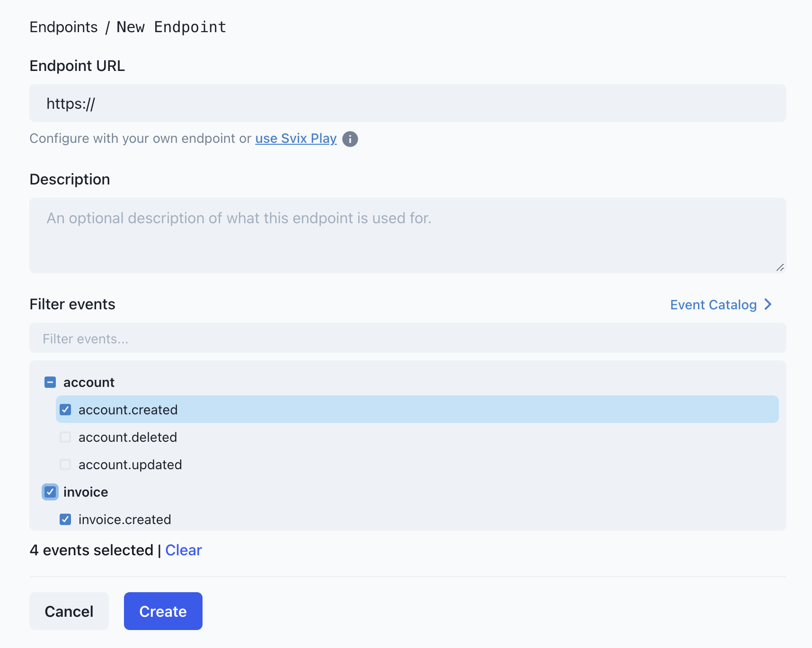Open the Event Catalog
The height and width of the screenshot is (648, 812).
pos(713,305)
